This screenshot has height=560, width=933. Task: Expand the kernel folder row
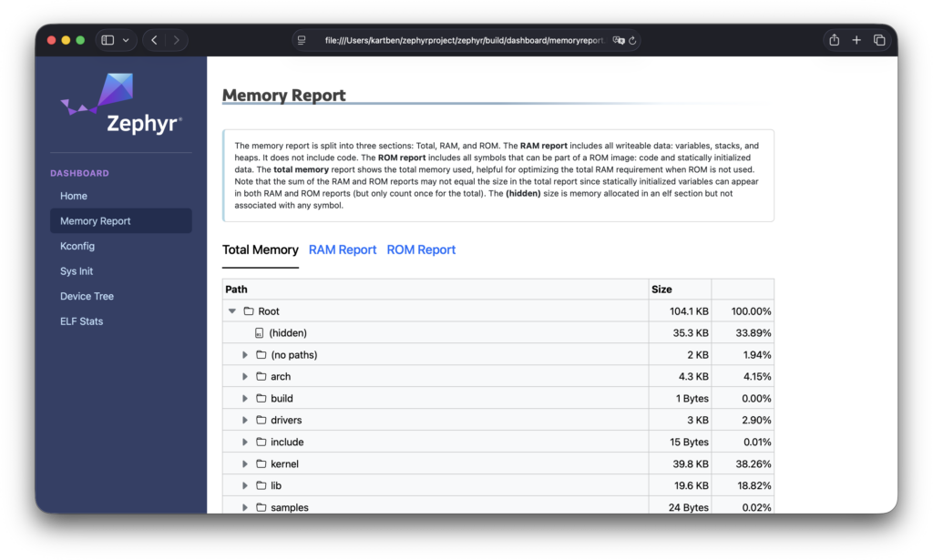pos(245,464)
